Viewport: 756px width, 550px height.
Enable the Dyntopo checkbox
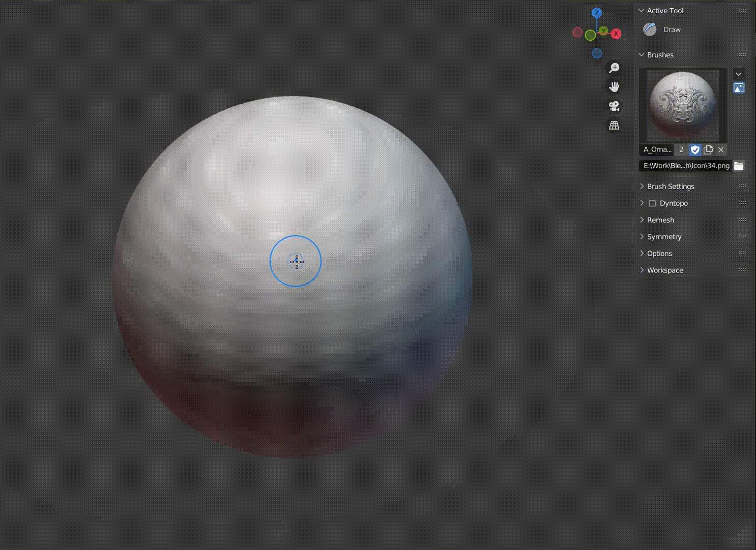pos(652,203)
